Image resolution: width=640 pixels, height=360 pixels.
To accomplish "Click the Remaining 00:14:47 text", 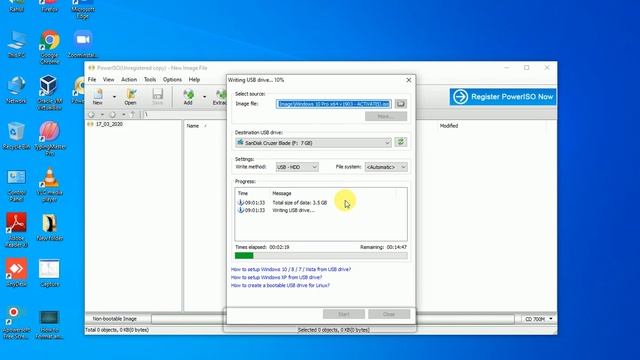I will 383,247.
